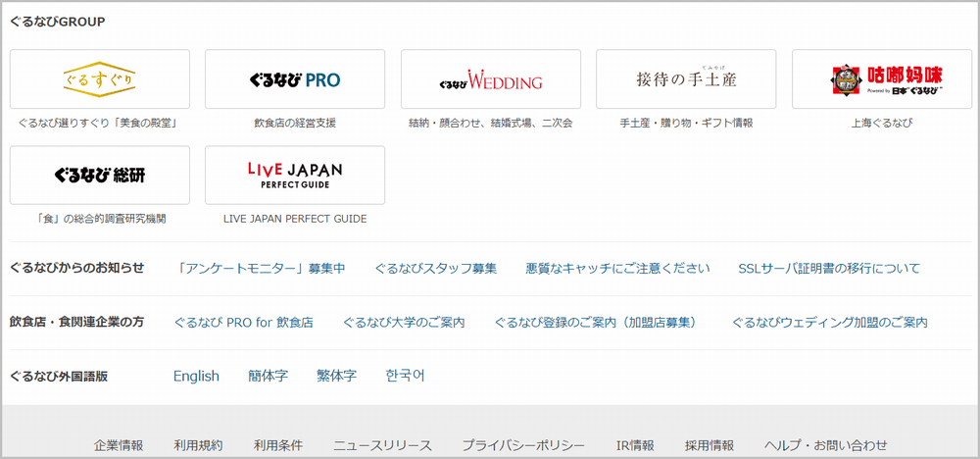Open the 接待の手土産 logo banner

(x=686, y=78)
